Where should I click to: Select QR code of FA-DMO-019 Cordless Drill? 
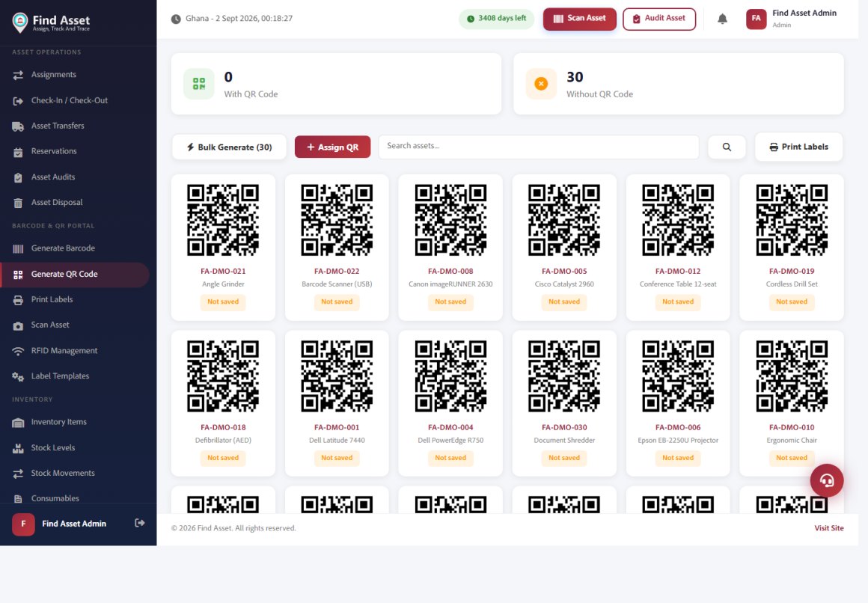point(792,221)
